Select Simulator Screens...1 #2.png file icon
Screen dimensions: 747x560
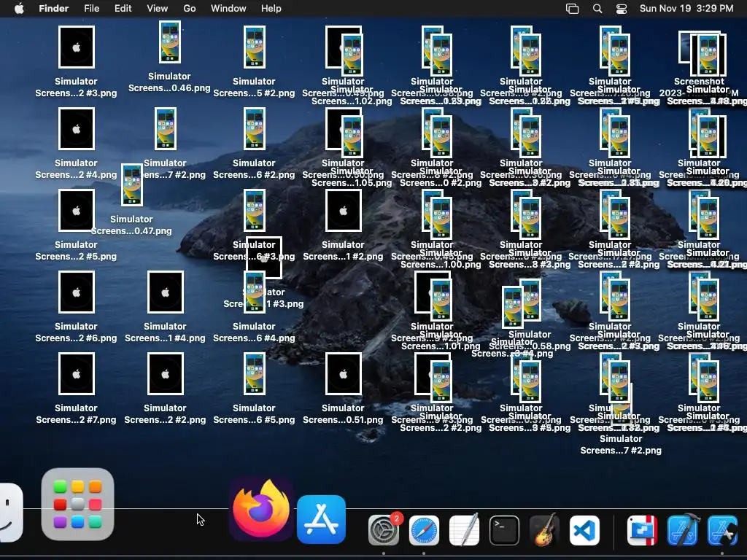[344, 211]
